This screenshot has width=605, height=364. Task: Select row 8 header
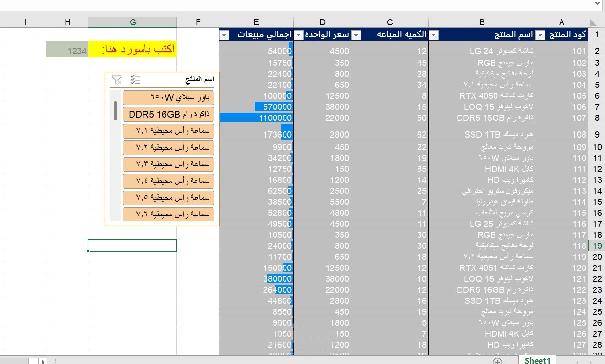coord(597,118)
